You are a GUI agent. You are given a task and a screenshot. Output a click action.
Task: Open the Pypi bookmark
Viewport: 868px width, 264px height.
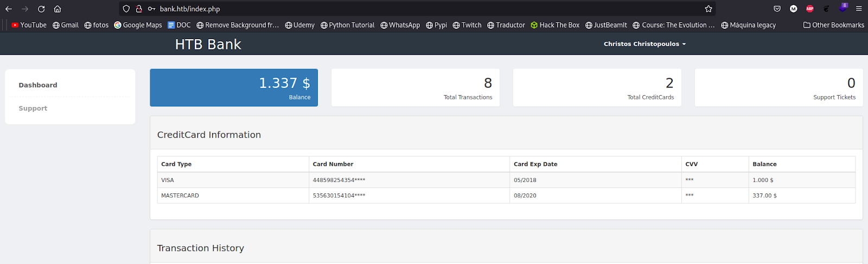point(436,25)
